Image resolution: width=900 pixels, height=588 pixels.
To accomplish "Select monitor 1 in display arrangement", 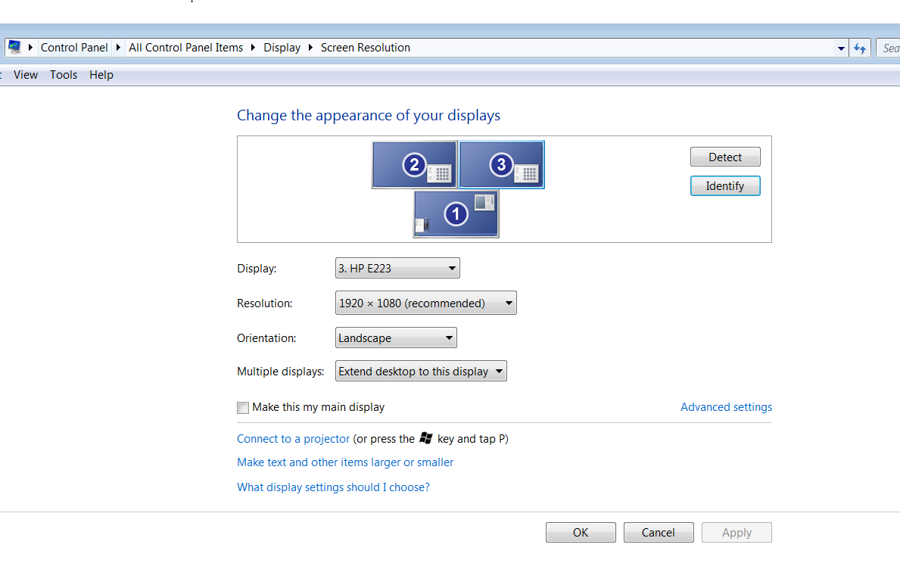I will [x=456, y=214].
